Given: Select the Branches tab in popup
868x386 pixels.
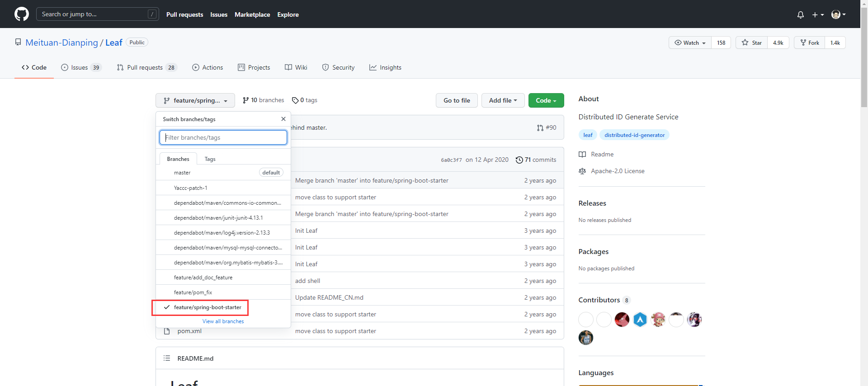Looking at the screenshot, I should tap(178, 159).
